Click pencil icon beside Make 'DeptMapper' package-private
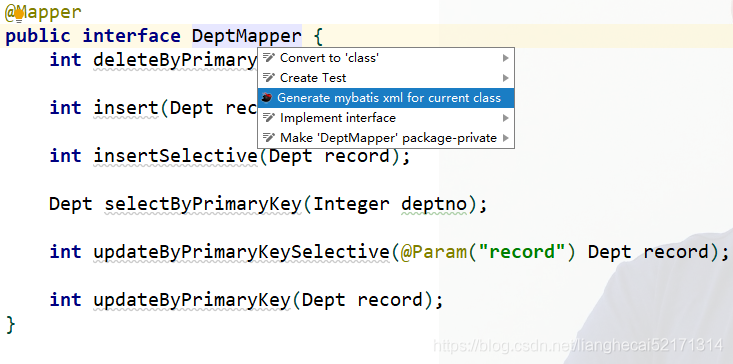Image resolution: width=733 pixels, height=364 pixels. coord(268,138)
